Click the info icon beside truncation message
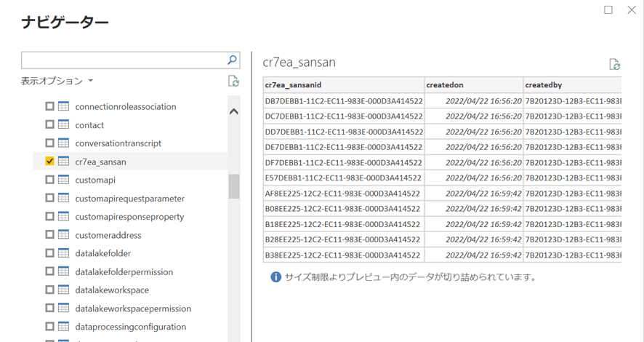This screenshot has height=342, width=644. 276,277
